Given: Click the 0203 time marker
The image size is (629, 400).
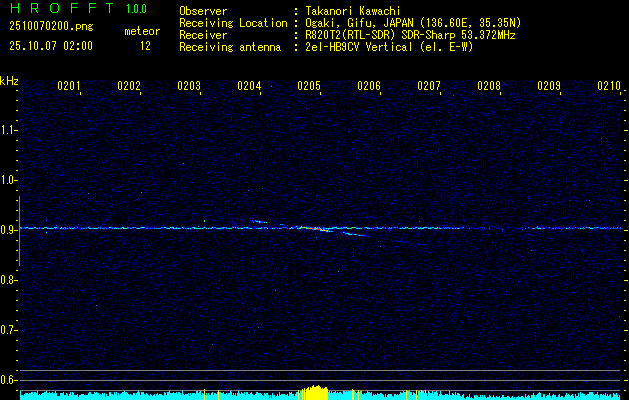Looking at the screenshot, I should [x=189, y=86].
